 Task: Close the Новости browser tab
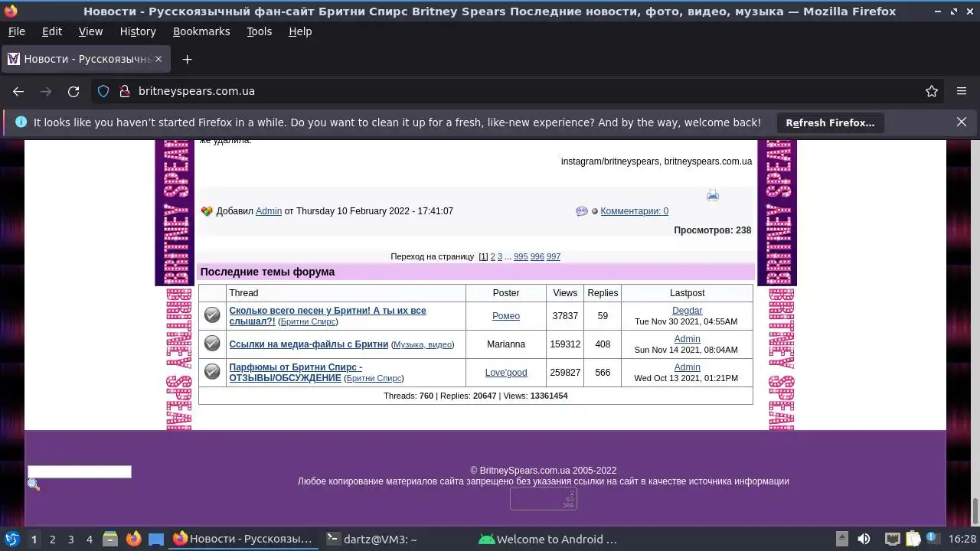pyautogui.click(x=158, y=59)
